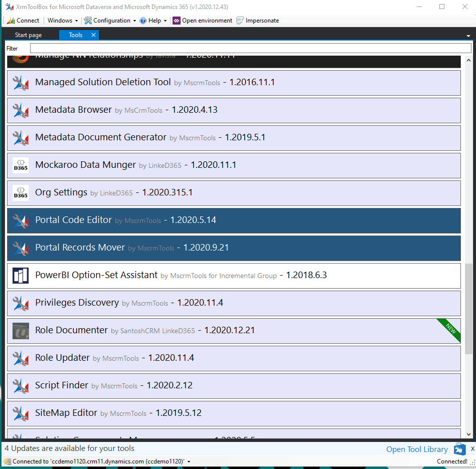476x469 pixels.
Task: Select Managed Solution Deletion Tool entry
Action: coord(234,83)
